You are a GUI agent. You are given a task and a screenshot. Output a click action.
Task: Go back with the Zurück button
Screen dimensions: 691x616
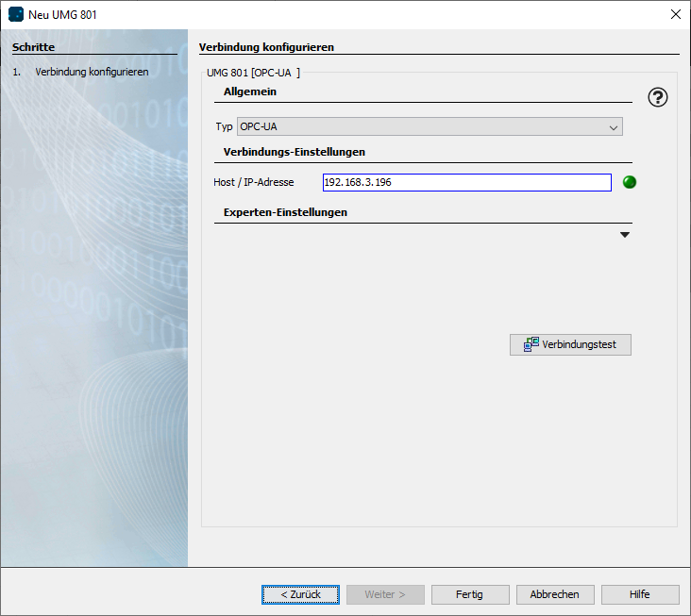pos(300,594)
